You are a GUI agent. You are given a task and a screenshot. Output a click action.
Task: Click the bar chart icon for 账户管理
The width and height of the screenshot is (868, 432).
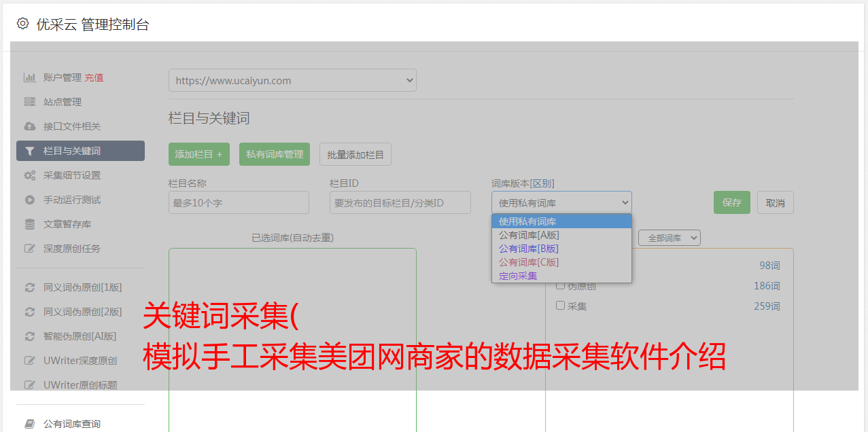(30, 77)
